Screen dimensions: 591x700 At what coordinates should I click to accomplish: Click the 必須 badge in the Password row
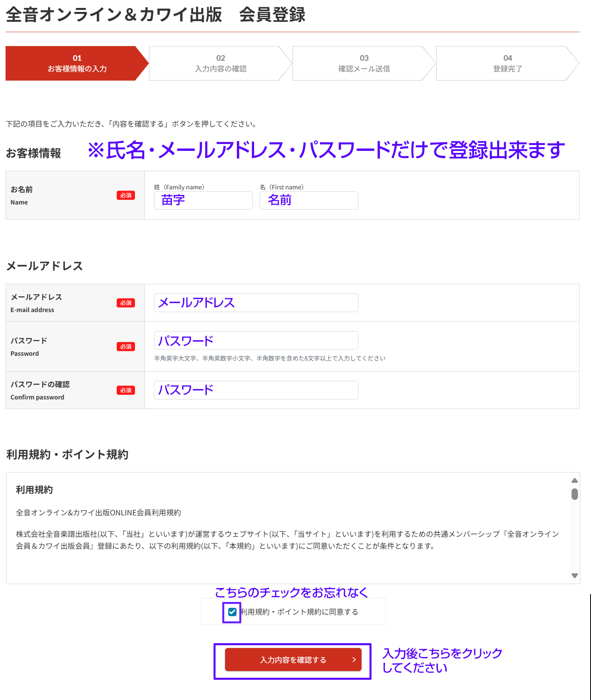(125, 347)
